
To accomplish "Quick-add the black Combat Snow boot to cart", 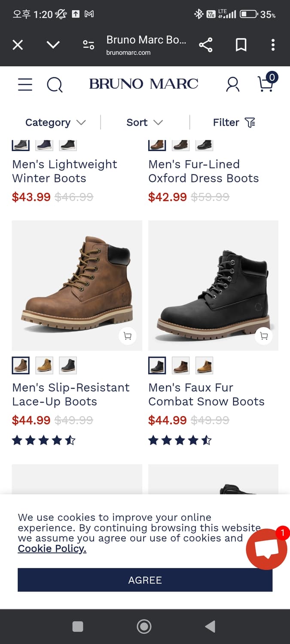I will (x=264, y=336).
